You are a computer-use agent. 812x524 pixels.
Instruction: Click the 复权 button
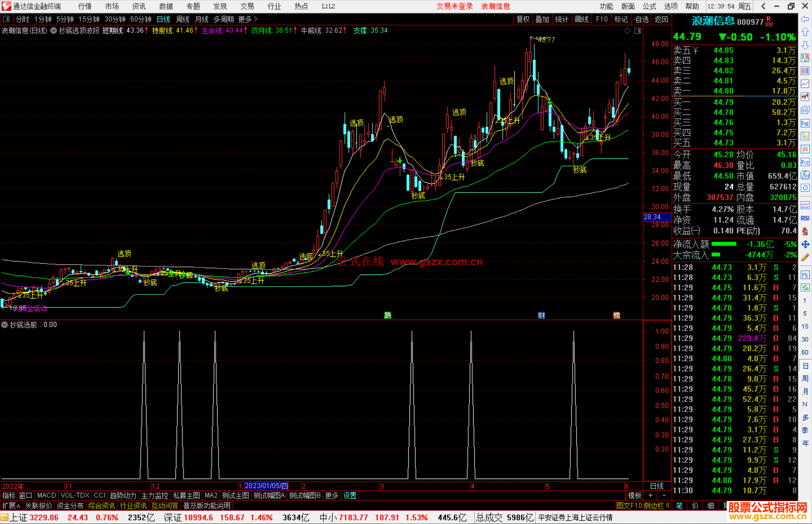tap(523, 19)
